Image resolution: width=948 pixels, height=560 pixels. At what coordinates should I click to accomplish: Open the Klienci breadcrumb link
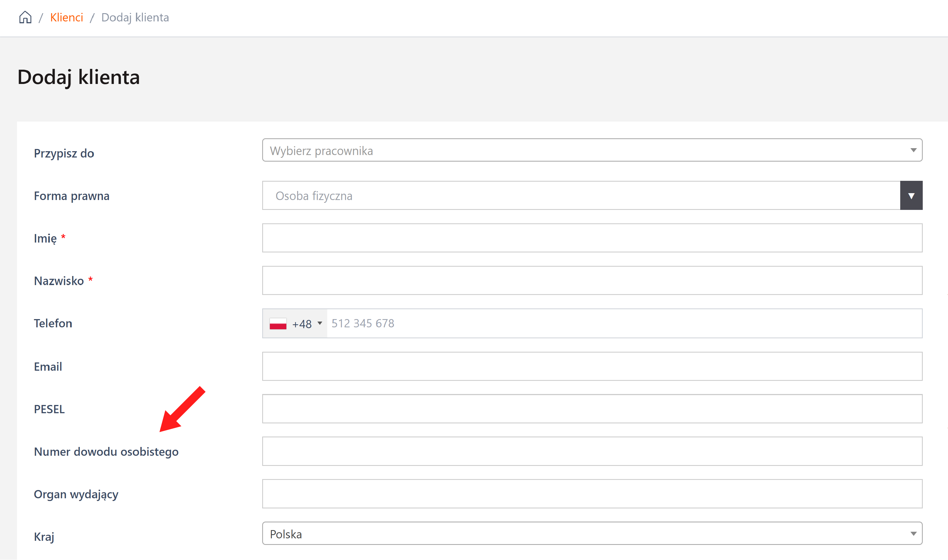point(66,17)
